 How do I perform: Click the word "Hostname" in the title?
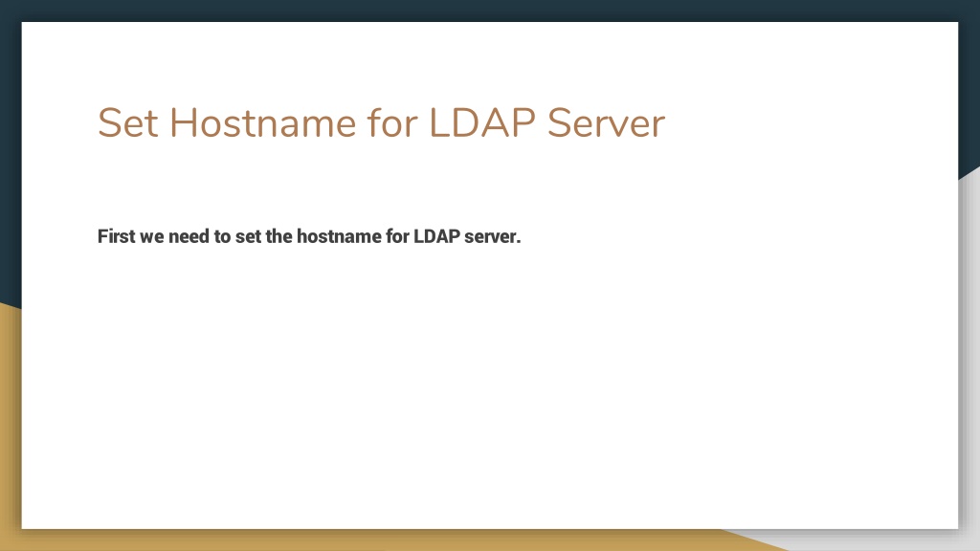(263, 122)
